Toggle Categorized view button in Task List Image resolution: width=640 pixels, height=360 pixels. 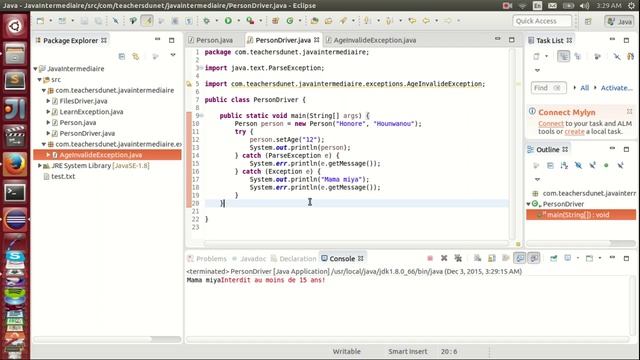click(x=564, y=57)
